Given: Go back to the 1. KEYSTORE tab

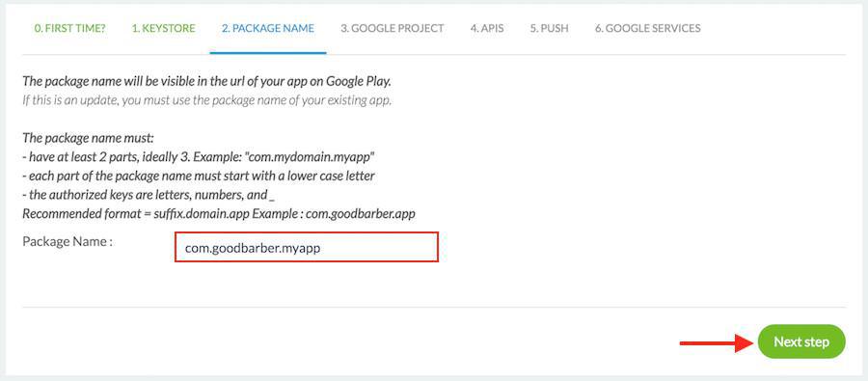Looking at the screenshot, I should coord(163,28).
